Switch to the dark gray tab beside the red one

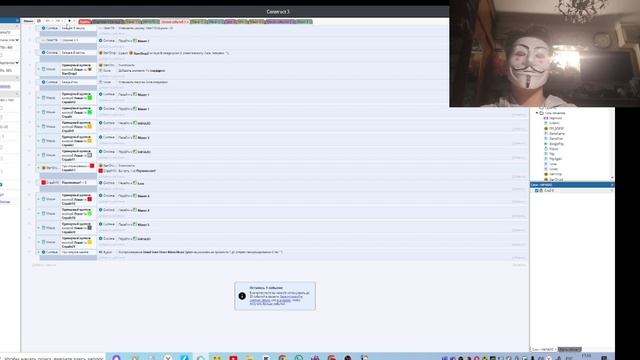click(108, 22)
